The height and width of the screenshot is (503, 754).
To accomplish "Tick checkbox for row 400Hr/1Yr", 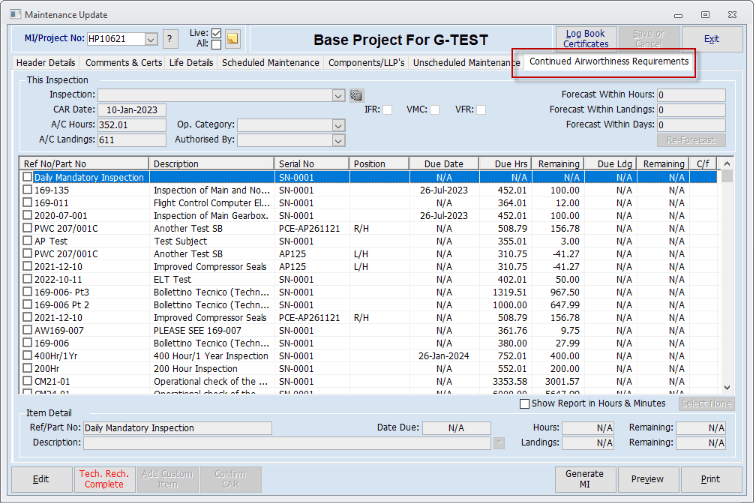I will tap(27, 356).
